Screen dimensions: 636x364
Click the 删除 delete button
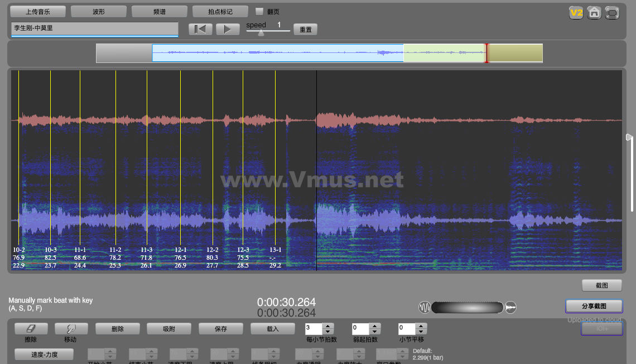(x=118, y=329)
